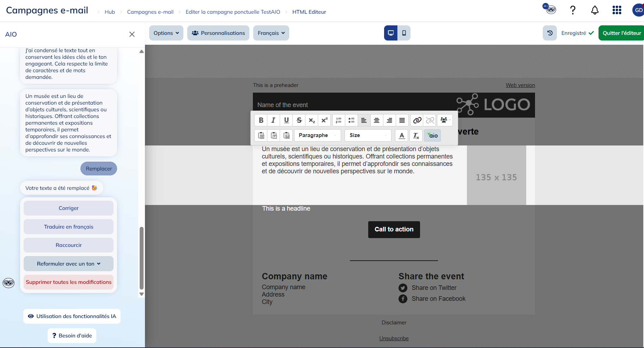Click the Raccourcir button
The width and height of the screenshot is (644, 348).
click(x=69, y=245)
